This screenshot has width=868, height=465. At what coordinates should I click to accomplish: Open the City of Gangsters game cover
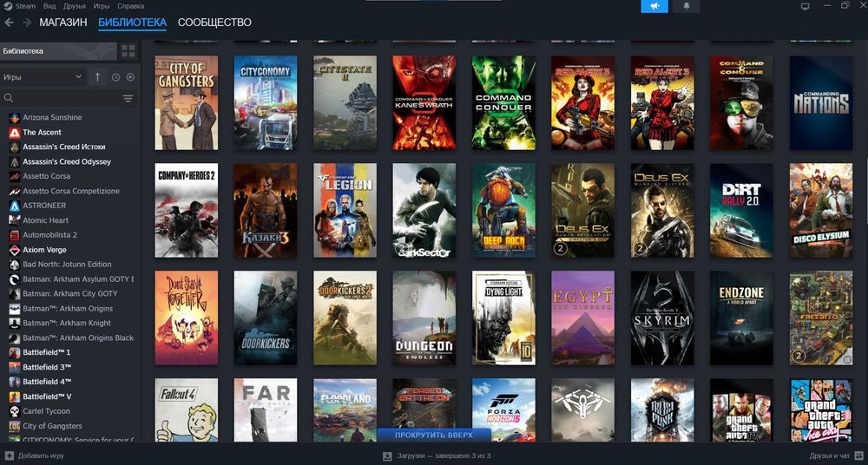[x=187, y=102]
